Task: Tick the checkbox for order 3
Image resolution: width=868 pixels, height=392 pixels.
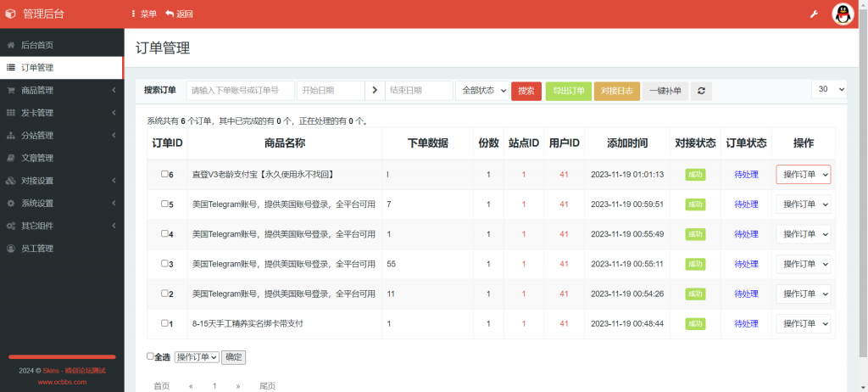Action: [164, 264]
